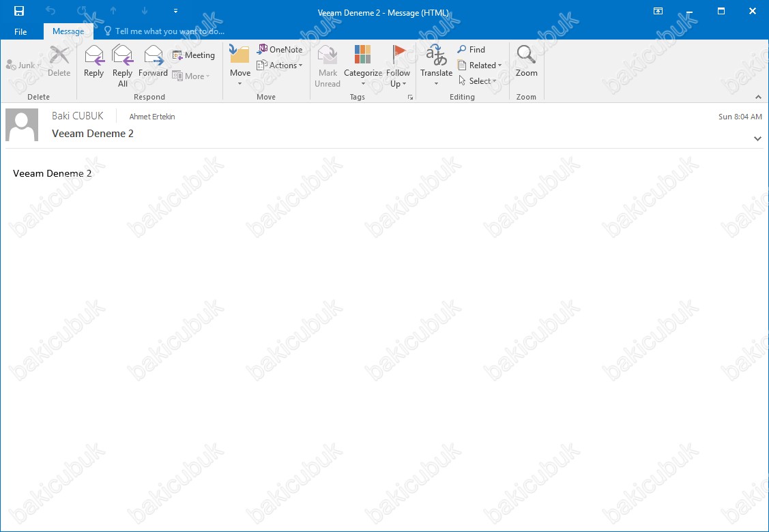Screen dimensions: 769x532
Task: Click the received time Sun 8:04 AM
Action: [740, 117]
